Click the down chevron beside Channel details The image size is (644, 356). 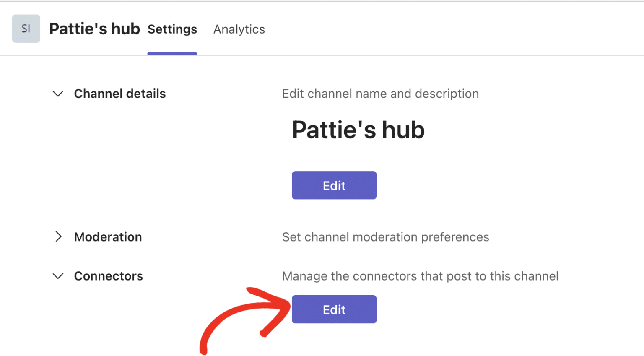[x=58, y=94]
